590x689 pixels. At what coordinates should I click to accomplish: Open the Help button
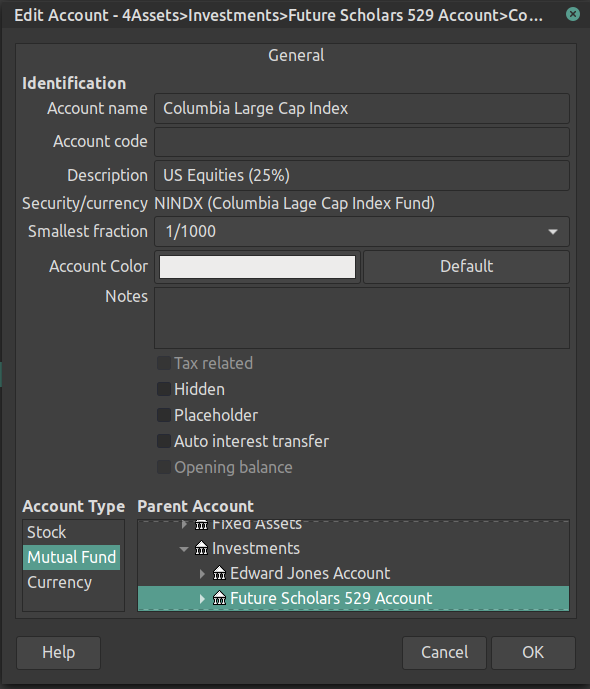58,653
